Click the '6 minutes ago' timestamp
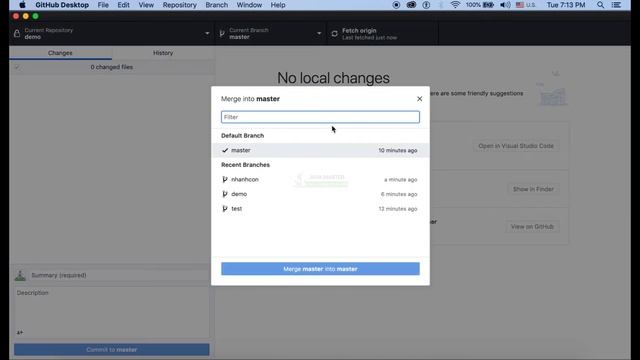 [x=399, y=194]
